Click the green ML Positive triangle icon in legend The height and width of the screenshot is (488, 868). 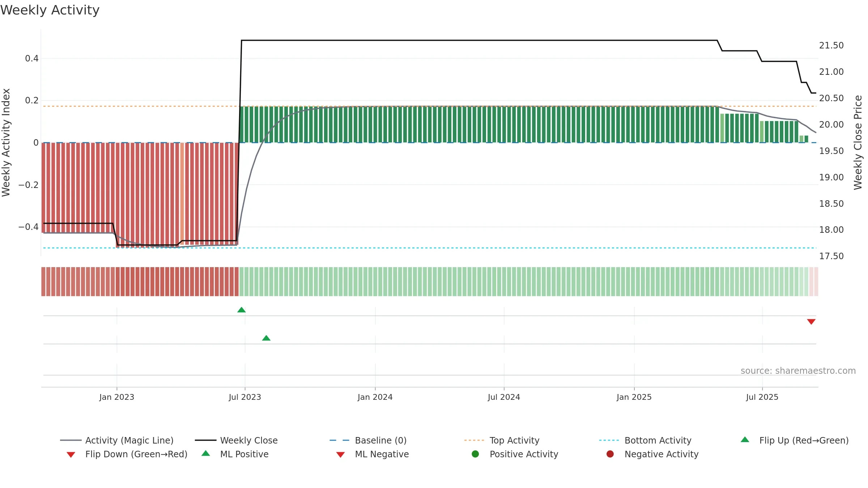pos(206,453)
